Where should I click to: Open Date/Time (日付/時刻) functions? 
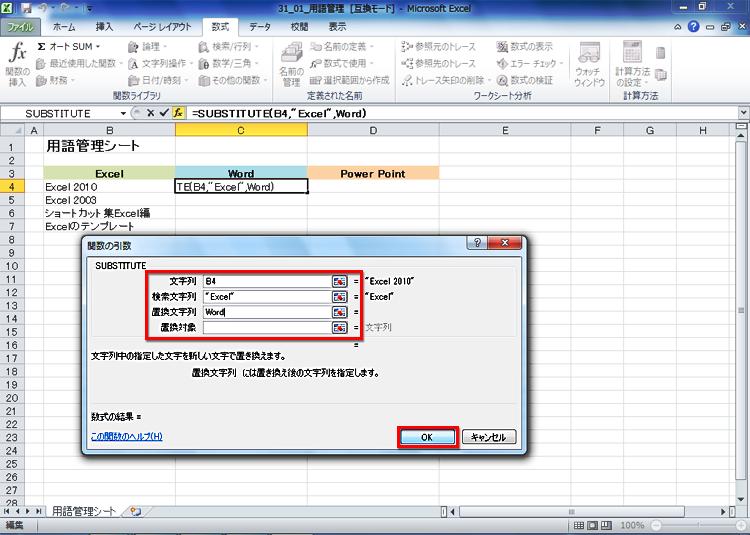158,80
